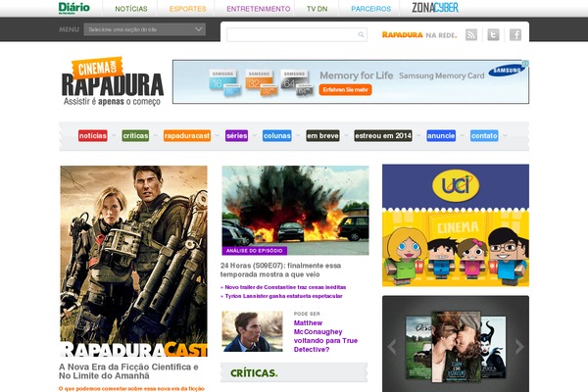
Task: Go to NOTÍCIAS in top bar
Action: click(x=131, y=9)
